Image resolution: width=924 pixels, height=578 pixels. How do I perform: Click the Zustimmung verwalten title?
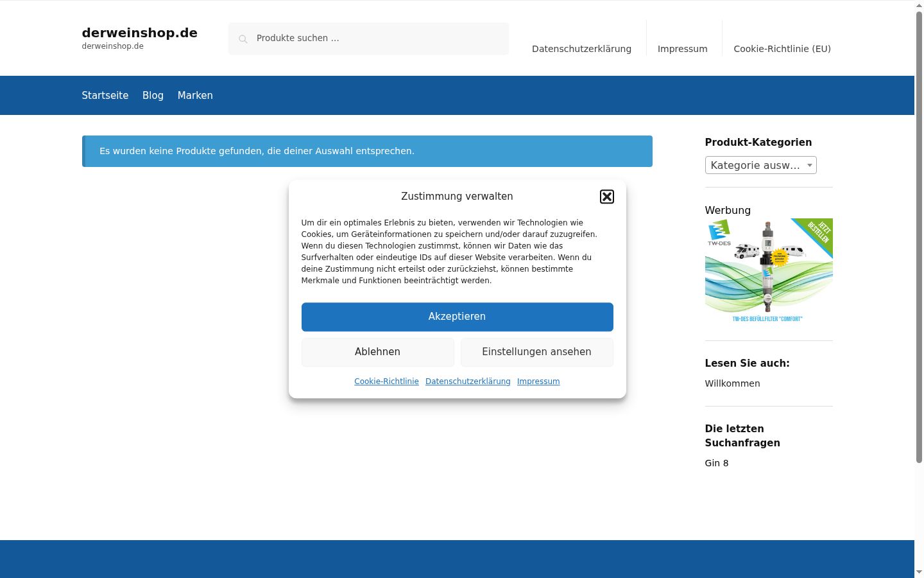coord(457,196)
